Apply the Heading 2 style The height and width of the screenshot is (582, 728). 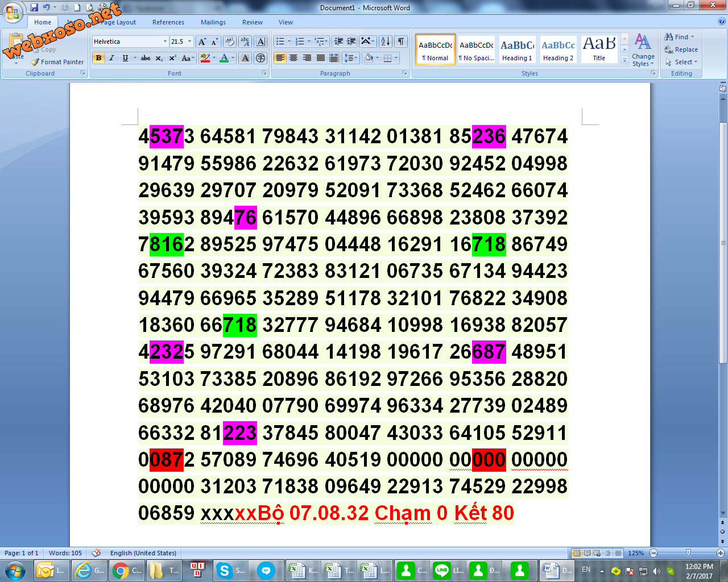coord(558,50)
